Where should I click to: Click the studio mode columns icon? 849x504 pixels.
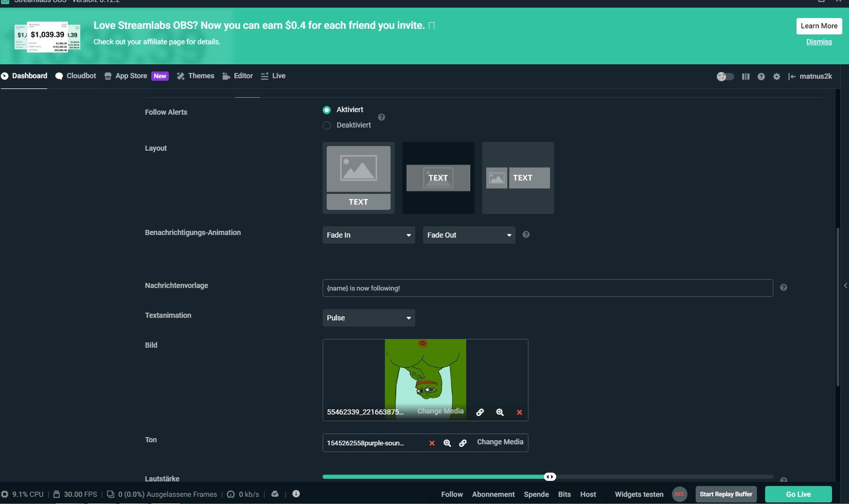pyautogui.click(x=746, y=77)
